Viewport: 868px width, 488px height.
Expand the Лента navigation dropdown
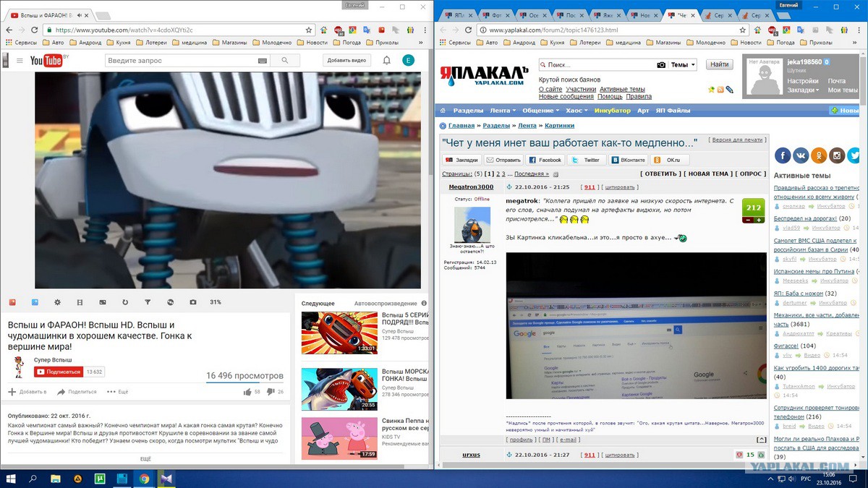(503, 111)
